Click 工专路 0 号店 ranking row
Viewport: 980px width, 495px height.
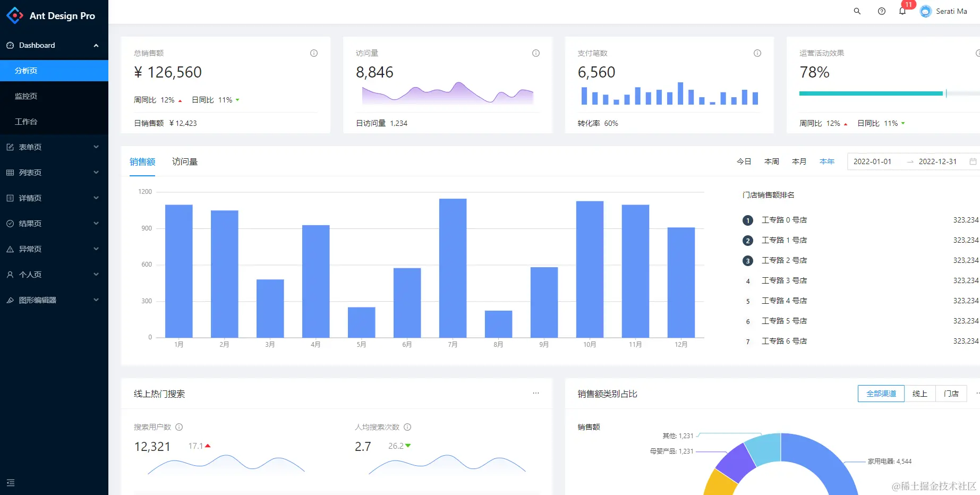tap(860, 220)
